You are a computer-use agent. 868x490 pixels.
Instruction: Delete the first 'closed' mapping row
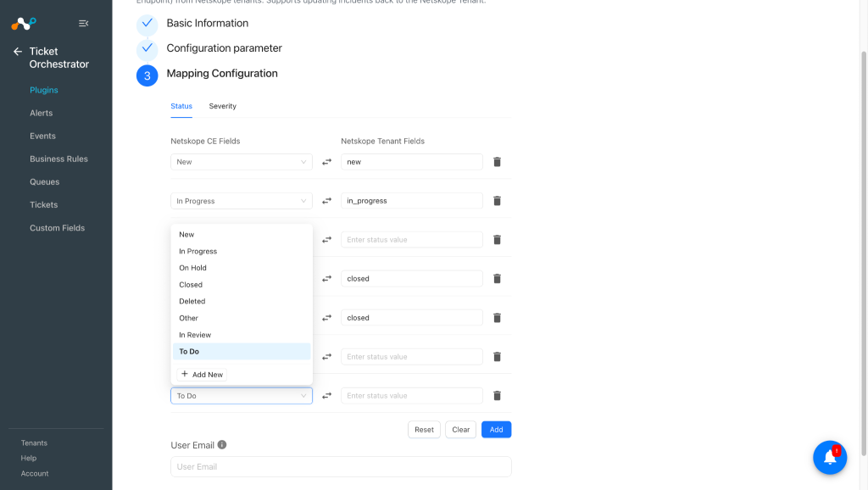[497, 279]
